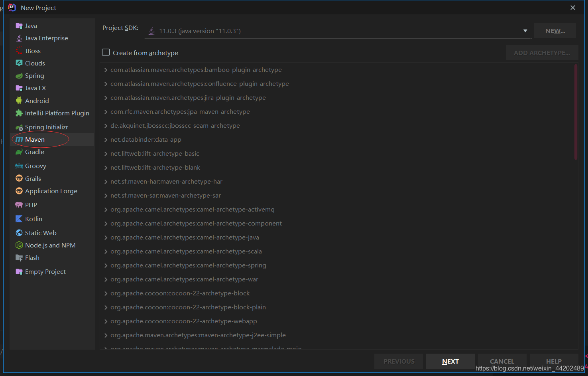The image size is (588, 376).
Task: Select cocoon-22-archetype-block list entry
Action: click(x=180, y=293)
